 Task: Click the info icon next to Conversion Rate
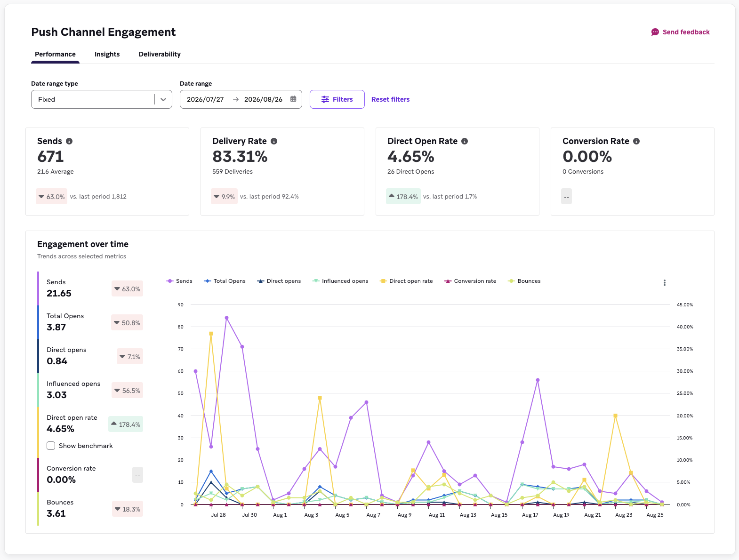pos(636,141)
